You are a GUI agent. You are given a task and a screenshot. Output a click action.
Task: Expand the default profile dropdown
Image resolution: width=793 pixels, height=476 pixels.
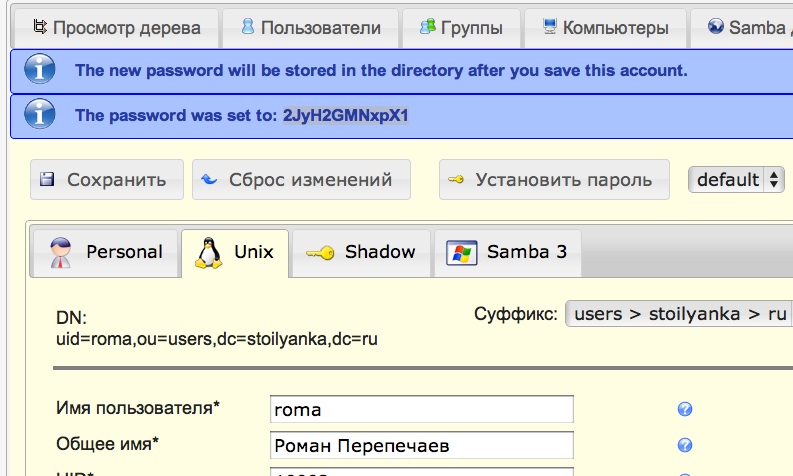(x=736, y=180)
